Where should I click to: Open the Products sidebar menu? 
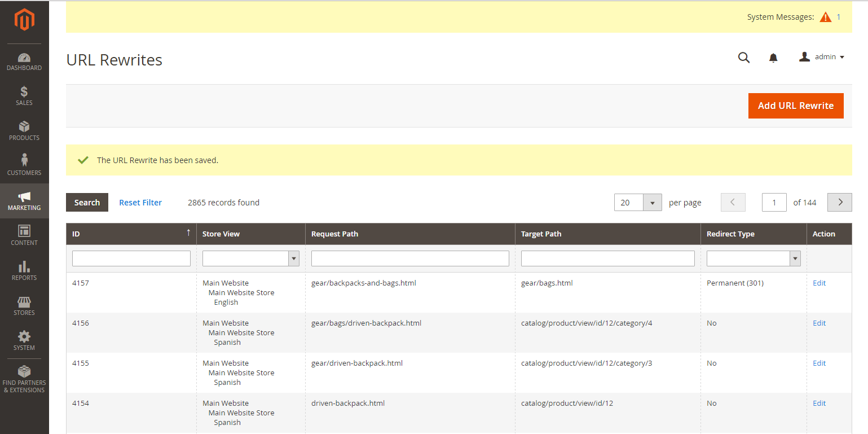[x=24, y=131]
